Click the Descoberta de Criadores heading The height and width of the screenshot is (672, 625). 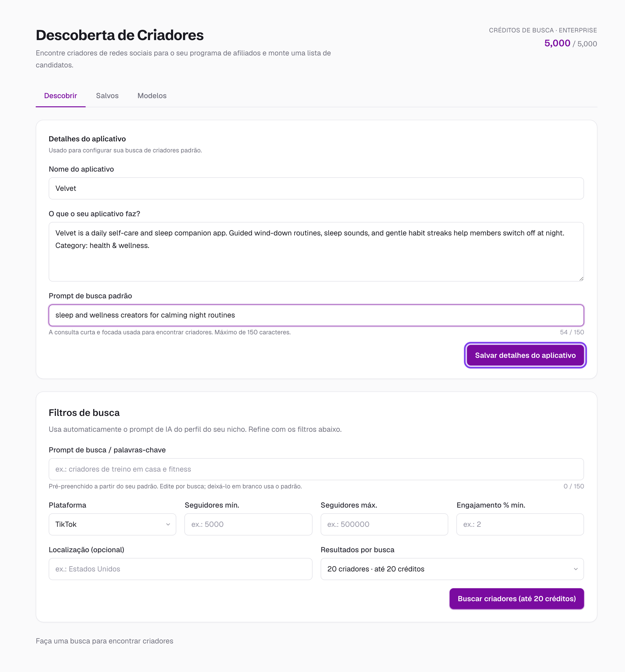(x=120, y=35)
